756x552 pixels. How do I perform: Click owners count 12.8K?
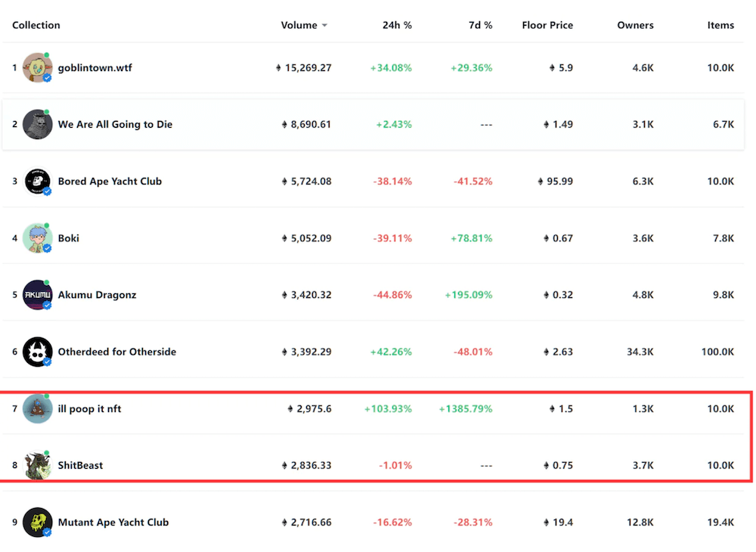click(x=640, y=522)
